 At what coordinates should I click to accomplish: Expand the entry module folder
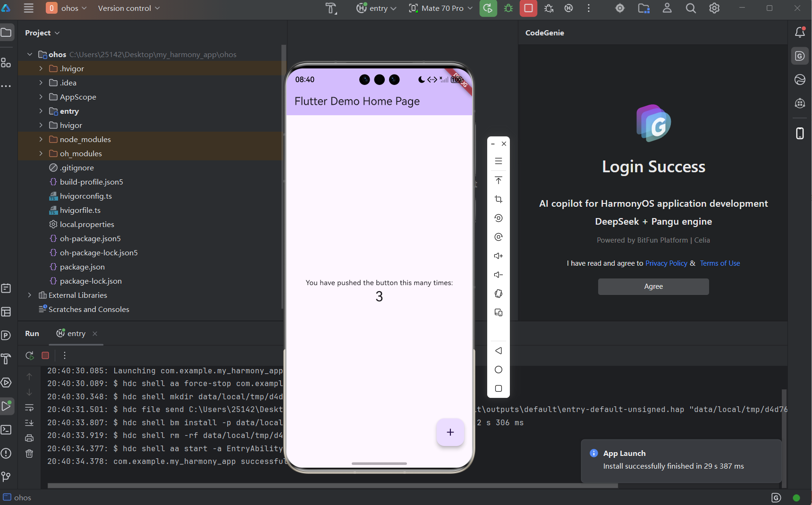point(41,111)
